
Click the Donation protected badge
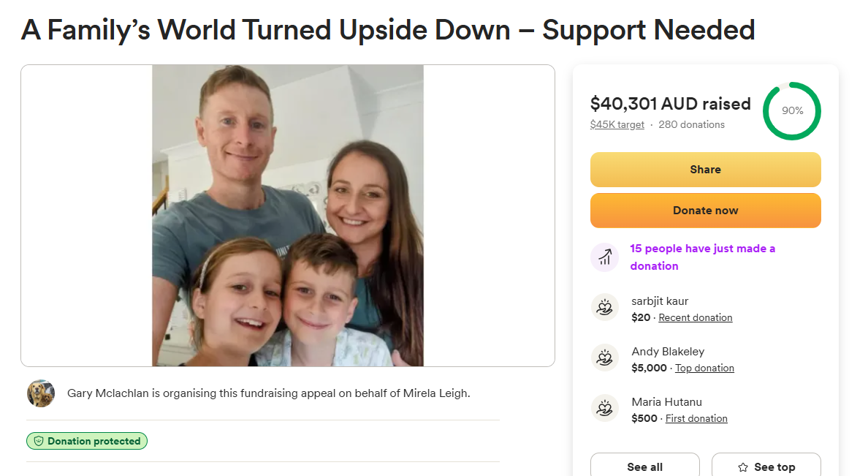coord(87,441)
